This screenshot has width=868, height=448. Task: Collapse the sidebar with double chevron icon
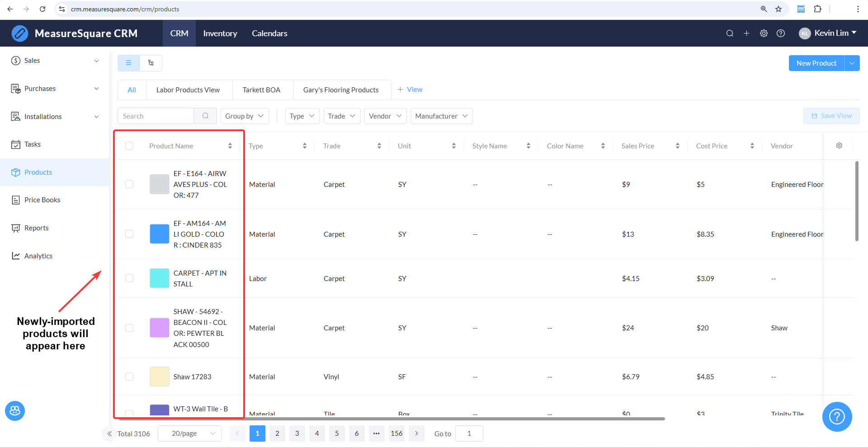pos(109,434)
